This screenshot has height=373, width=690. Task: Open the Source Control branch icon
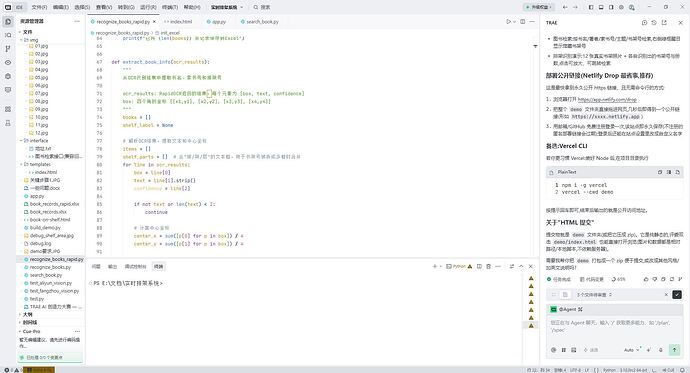point(8,49)
